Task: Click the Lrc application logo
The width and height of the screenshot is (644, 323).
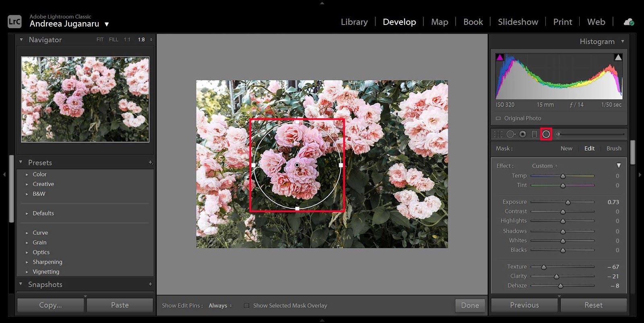Action: point(14,21)
